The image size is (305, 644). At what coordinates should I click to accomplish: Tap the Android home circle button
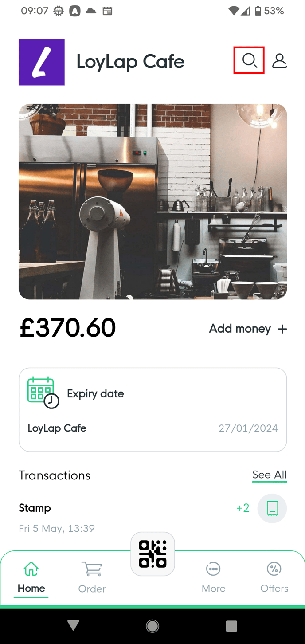coord(152,626)
